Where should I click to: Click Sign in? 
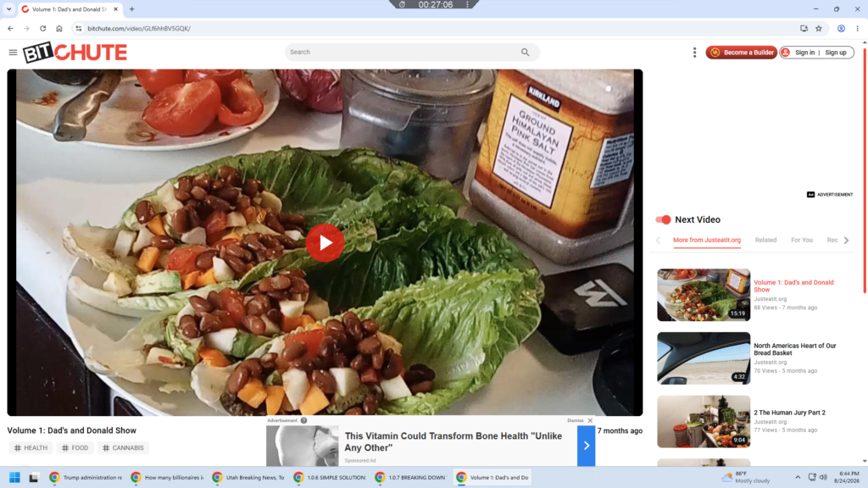point(804,53)
